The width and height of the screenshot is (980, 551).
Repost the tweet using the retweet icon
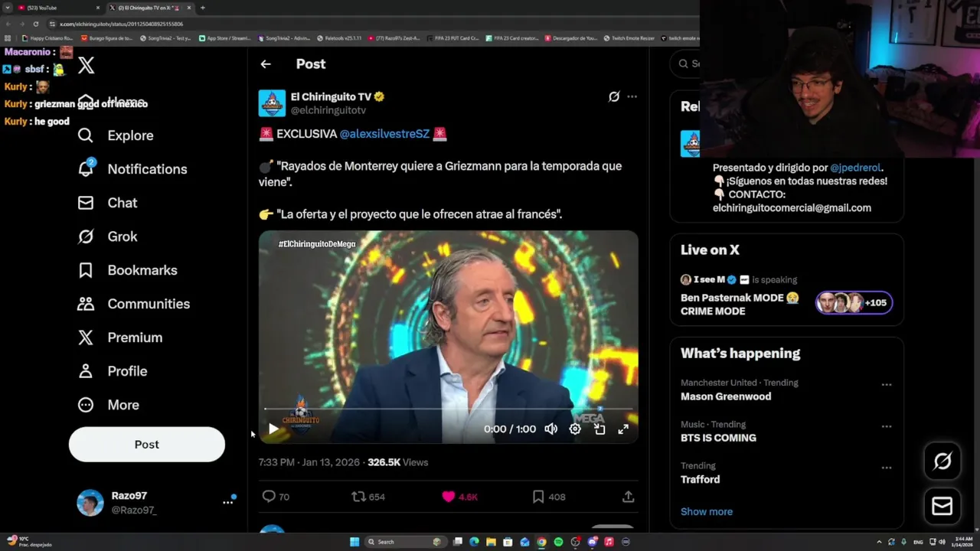358,497
